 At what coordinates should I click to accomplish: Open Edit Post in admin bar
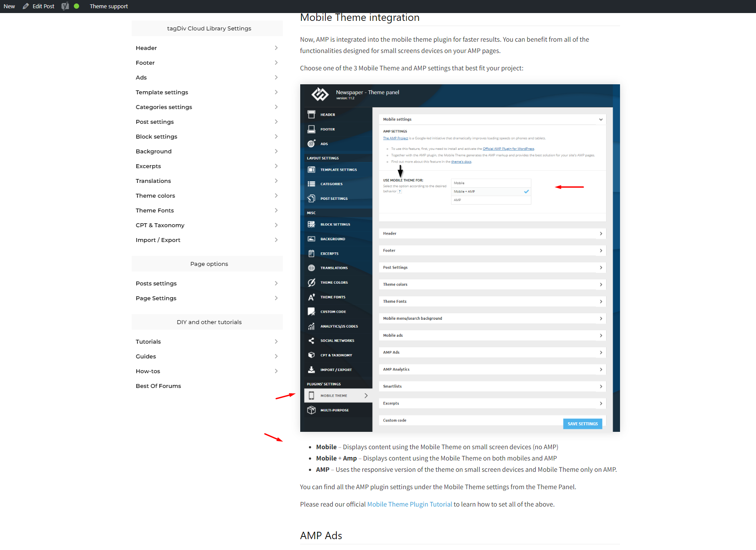tap(43, 6)
